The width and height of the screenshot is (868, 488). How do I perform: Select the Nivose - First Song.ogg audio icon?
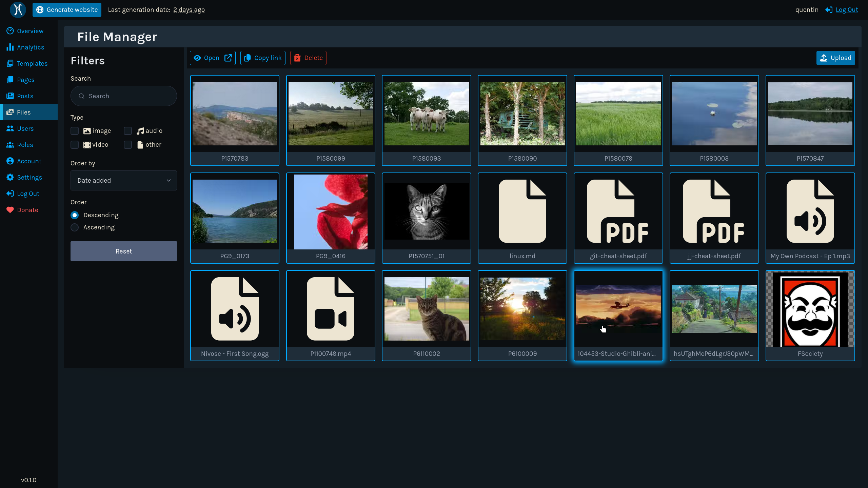[235, 309]
